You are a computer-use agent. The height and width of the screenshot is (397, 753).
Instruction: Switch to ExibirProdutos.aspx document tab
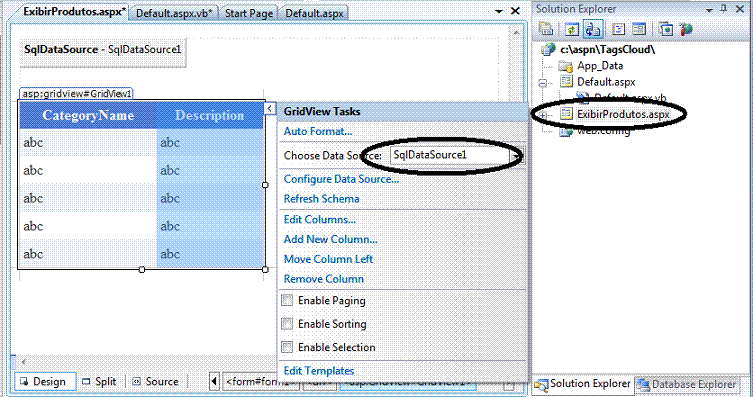(x=74, y=12)
